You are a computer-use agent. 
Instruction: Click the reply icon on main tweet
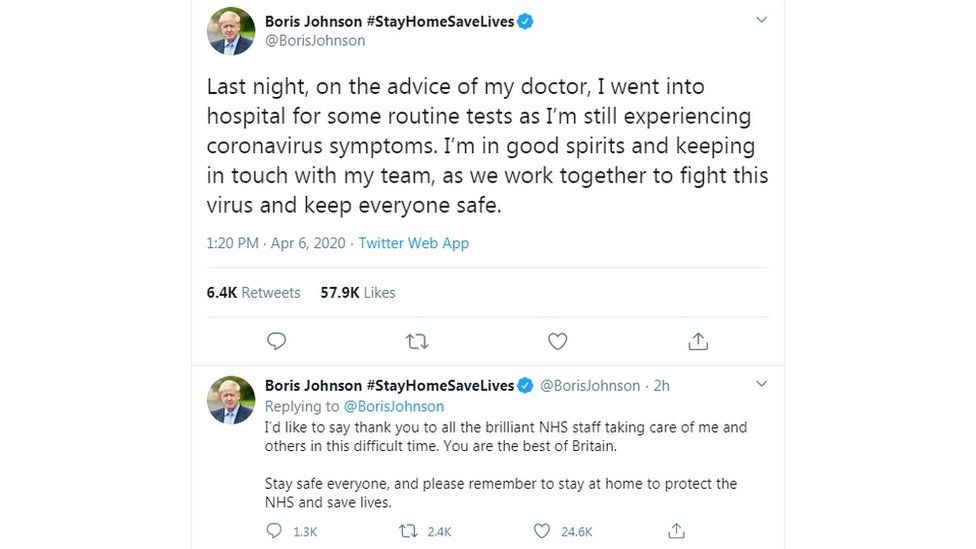(277, 341)
